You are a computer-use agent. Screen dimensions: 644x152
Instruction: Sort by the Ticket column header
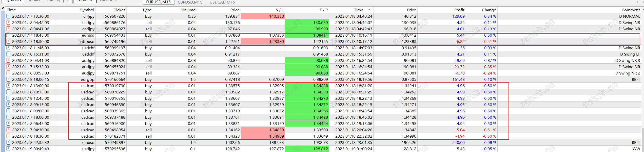pyautogui.click(x=111, y=10)
